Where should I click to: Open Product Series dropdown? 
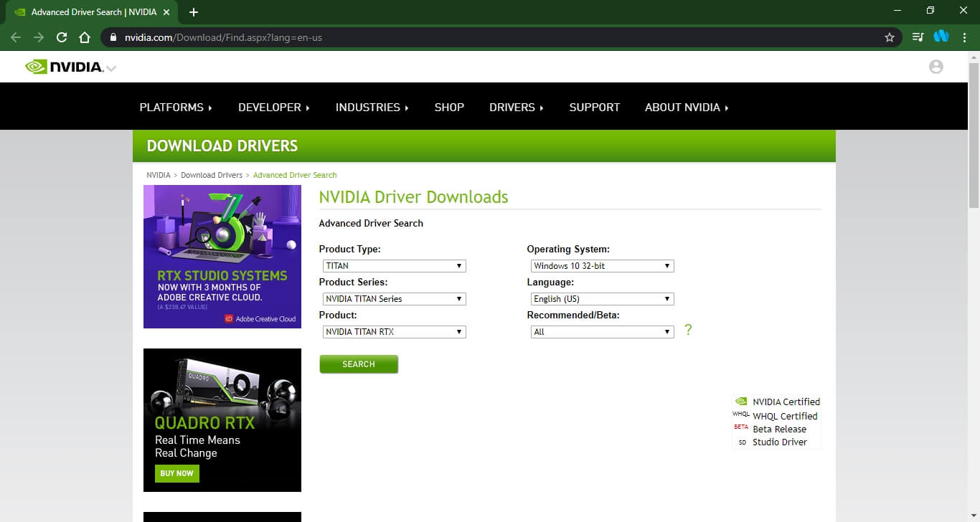click(394, 299)
